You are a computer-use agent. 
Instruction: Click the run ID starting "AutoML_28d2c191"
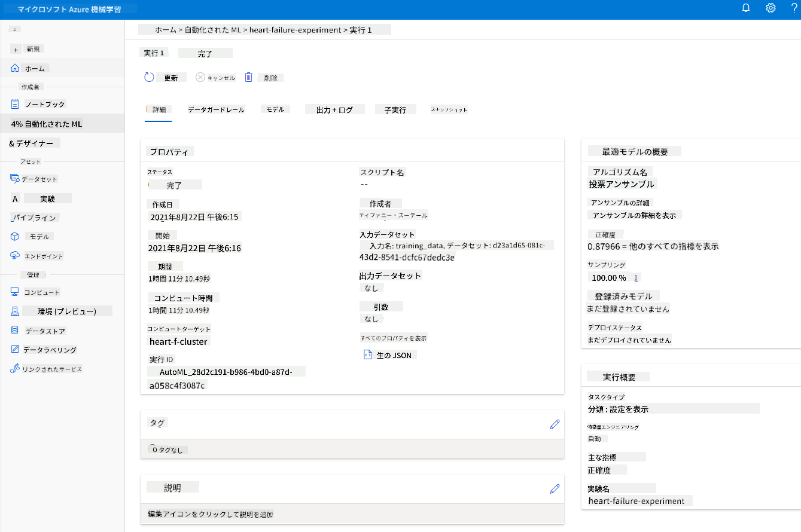click(x=226, y=378)
